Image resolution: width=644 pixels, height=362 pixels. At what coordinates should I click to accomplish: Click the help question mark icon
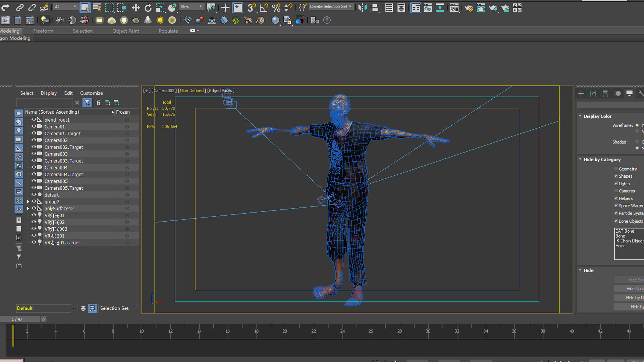[327, 20]
